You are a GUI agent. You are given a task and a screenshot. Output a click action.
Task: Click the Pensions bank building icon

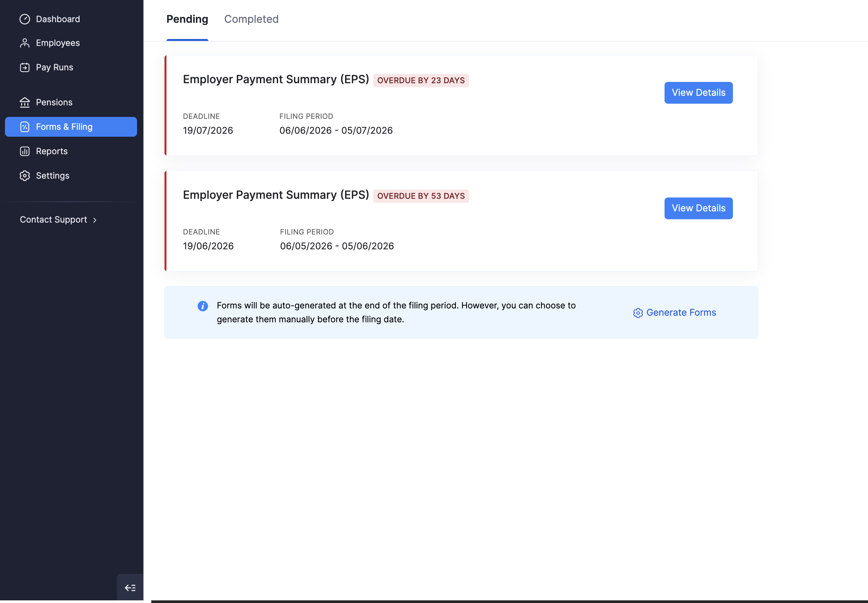point(24,102)
